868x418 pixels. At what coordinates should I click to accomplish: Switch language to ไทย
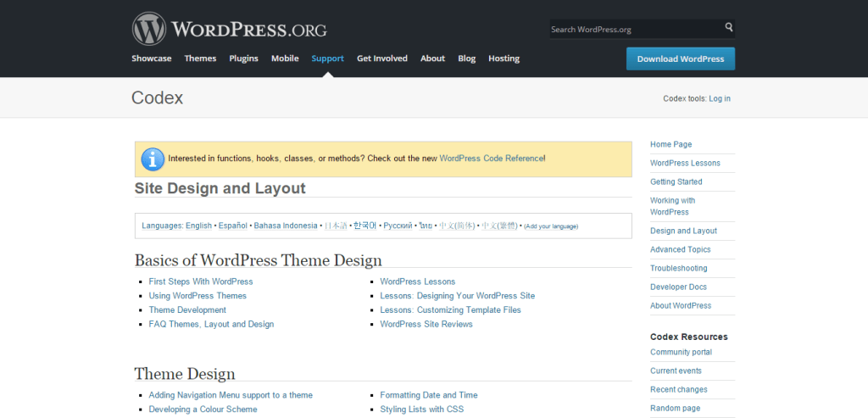426,226
